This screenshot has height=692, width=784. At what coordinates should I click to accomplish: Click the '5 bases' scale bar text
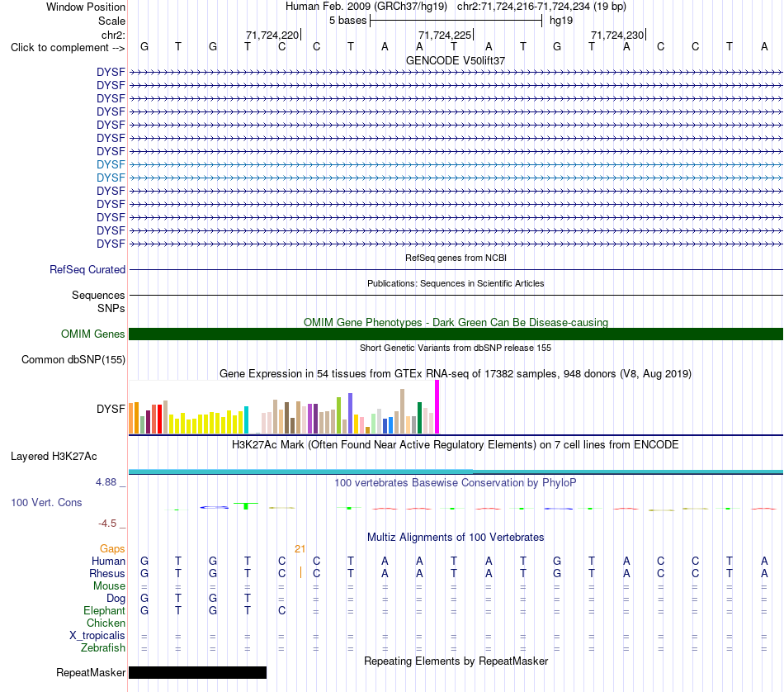tap(348, 21)
